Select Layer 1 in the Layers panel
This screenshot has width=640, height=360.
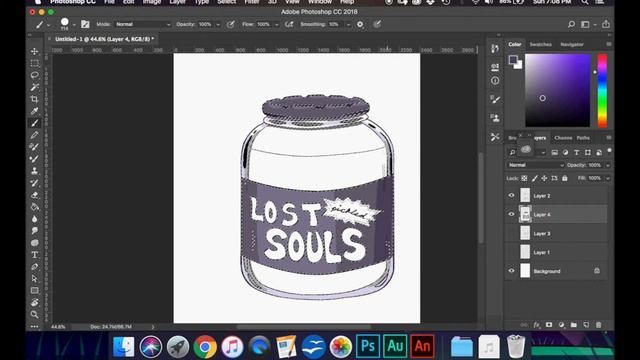(x=556, y=252)
